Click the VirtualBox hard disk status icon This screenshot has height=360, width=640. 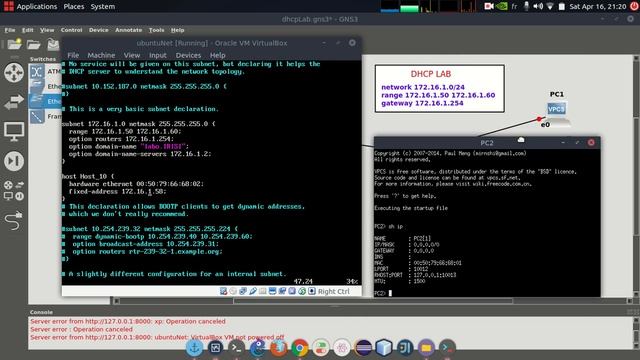[x=223, y=291]
